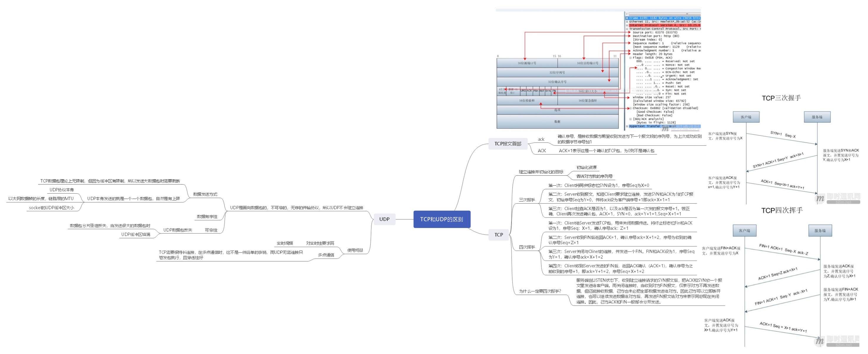Select the TCP branch node
Screen dimensions: 868x354
click(498, 235)
